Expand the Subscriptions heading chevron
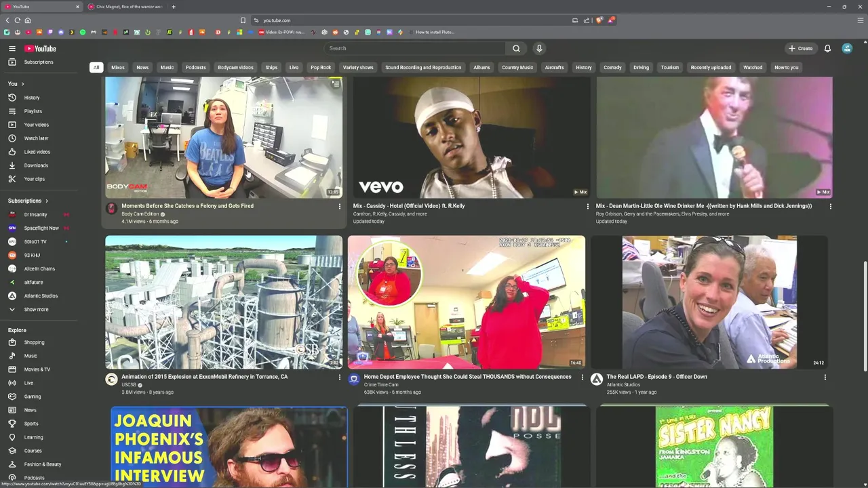 (47, 201)
